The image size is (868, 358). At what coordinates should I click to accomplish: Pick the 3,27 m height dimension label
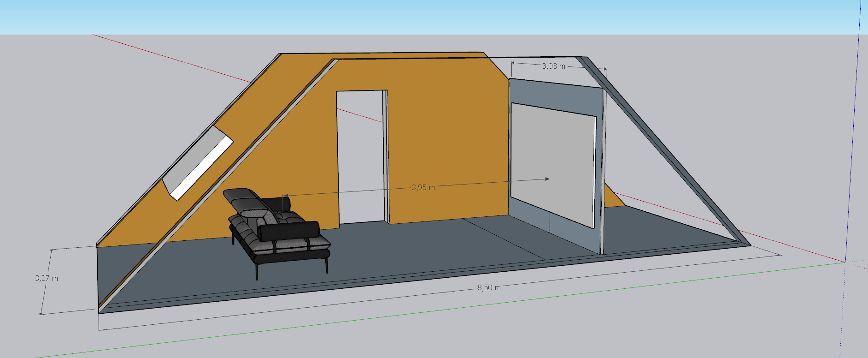[47, 278]
